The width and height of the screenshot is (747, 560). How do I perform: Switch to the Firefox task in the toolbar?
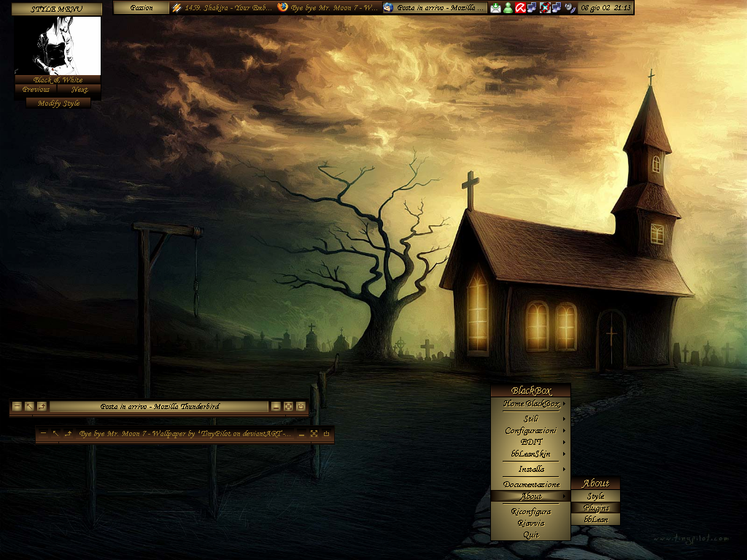point(329,7)
